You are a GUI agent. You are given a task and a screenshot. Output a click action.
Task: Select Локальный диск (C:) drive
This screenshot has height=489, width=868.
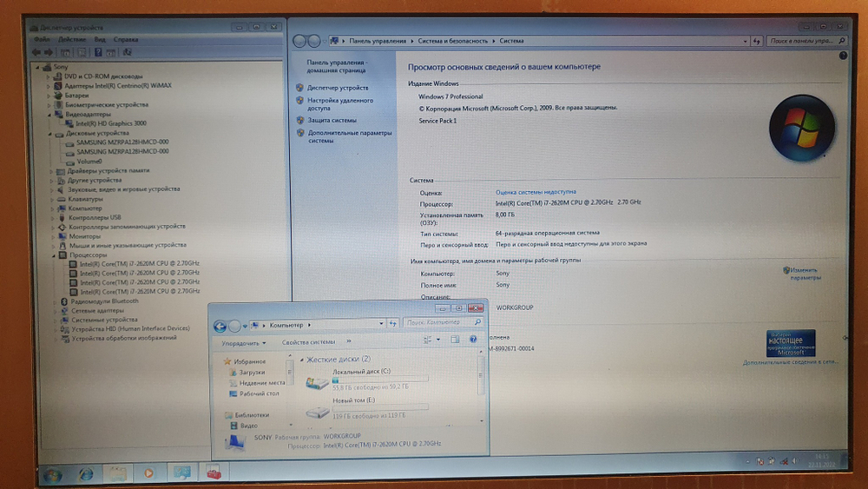(366, 380)
